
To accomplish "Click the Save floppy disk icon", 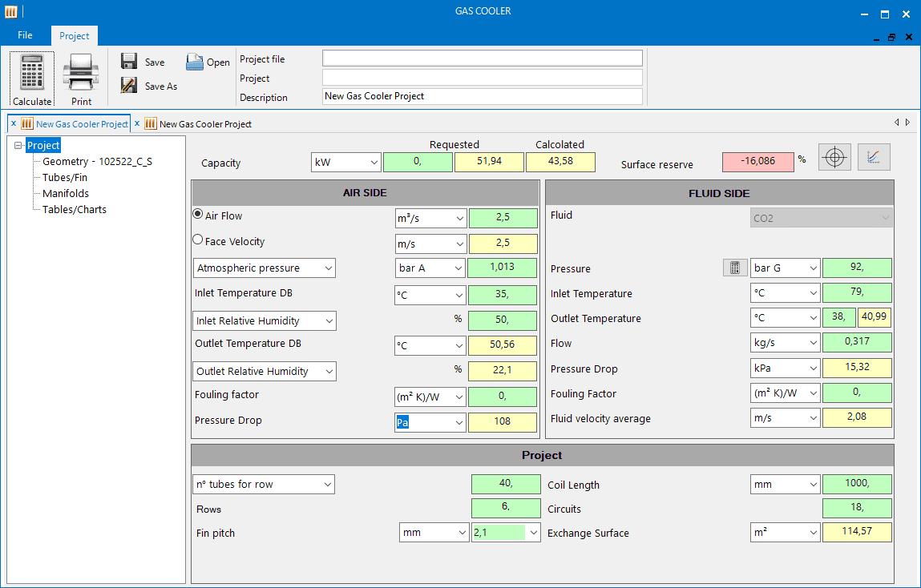I will click(x=128, y=62).
